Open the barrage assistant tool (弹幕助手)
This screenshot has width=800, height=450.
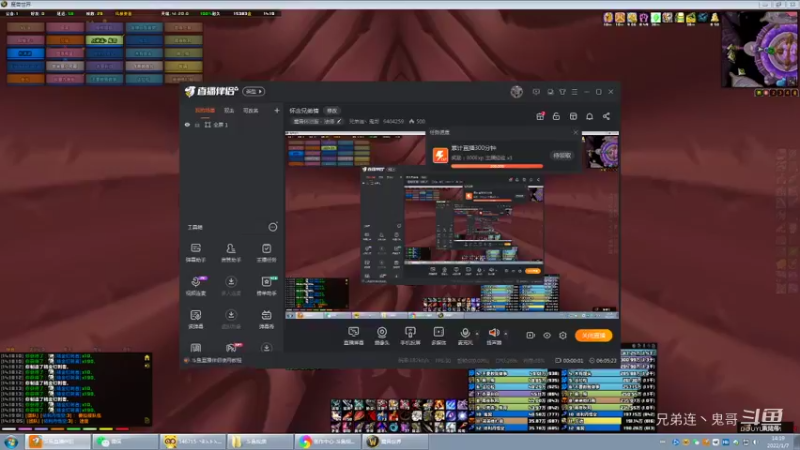click(x=195, y=252)
